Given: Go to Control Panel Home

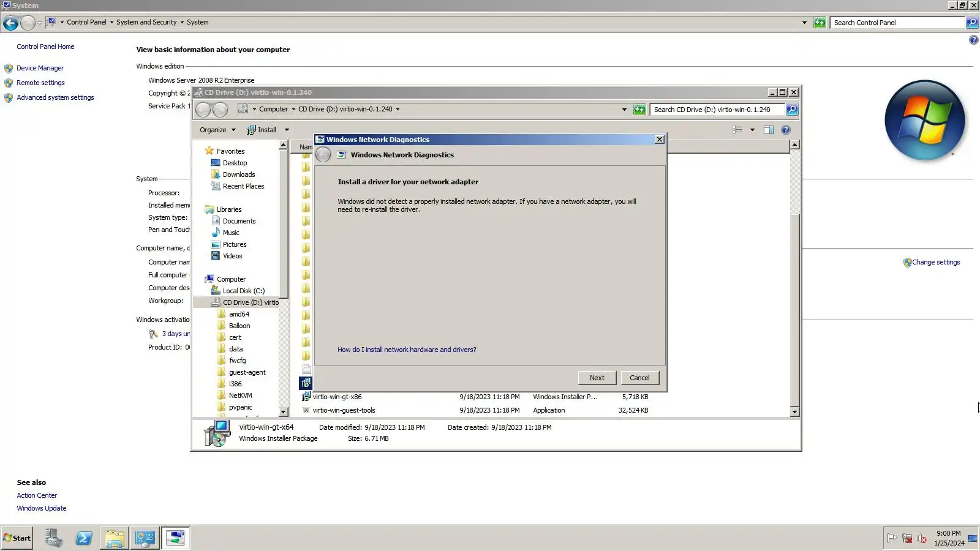Looking at the screenshot, I should point(45,47).
